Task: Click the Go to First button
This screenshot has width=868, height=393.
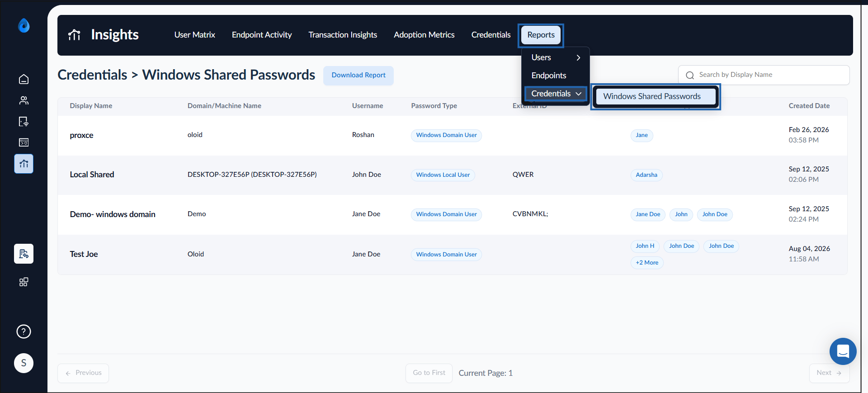Action: 429,373
